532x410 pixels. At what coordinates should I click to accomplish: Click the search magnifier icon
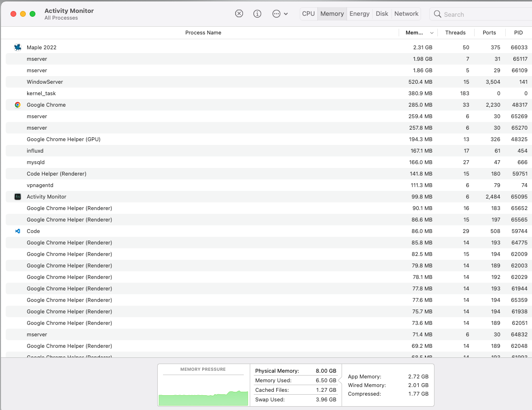coord(437,14)
